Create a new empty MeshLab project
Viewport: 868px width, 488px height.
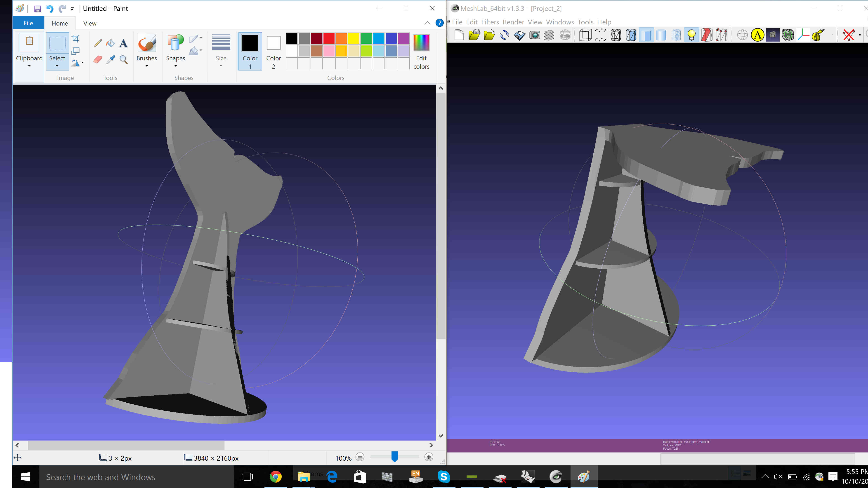coord(459,35)
